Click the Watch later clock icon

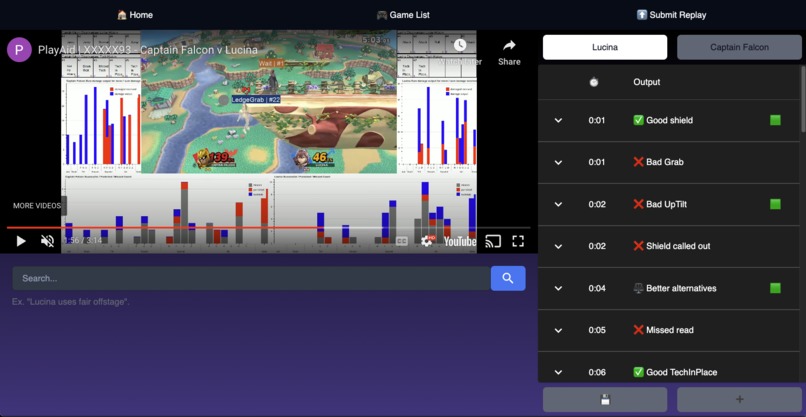click(460, 45)
